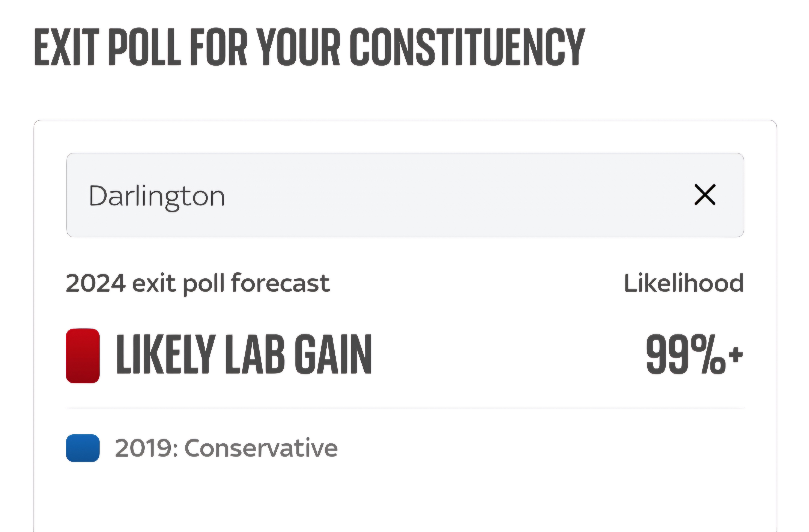This screenshot has height=532, width=809.
Task: Click the "2019: Conservative" previous result text
Action: [226, 448]
